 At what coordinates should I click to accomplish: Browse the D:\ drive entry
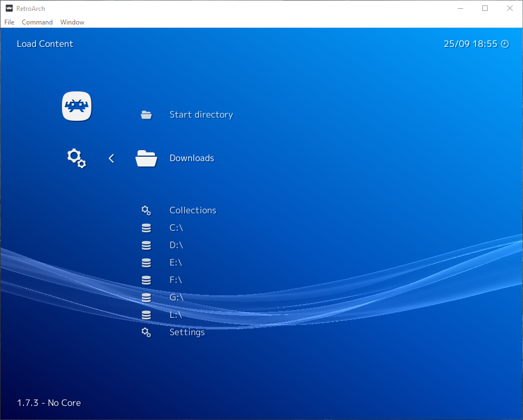(x=176, y=245)
